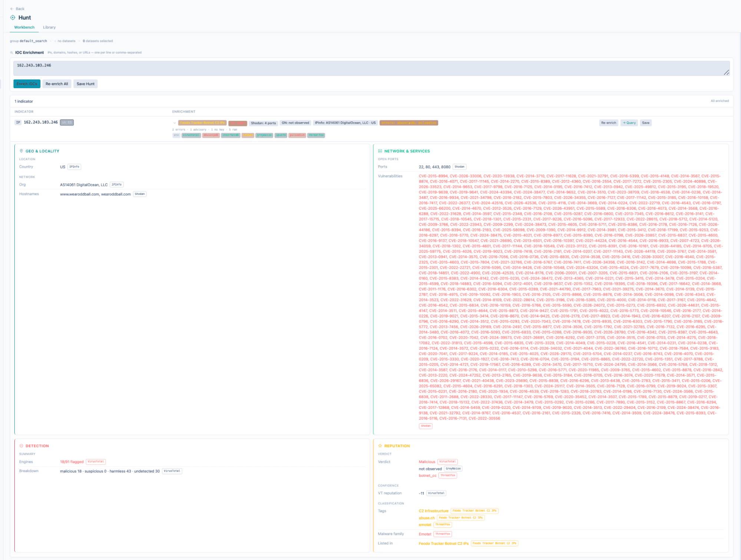Save the 162.243.103.246 indicator row
This screenshot has height=560, width=741.
point(646,123)
